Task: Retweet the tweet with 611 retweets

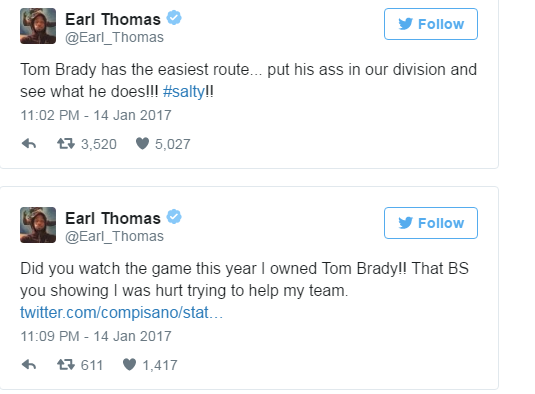Action: (x=66, y=365)
